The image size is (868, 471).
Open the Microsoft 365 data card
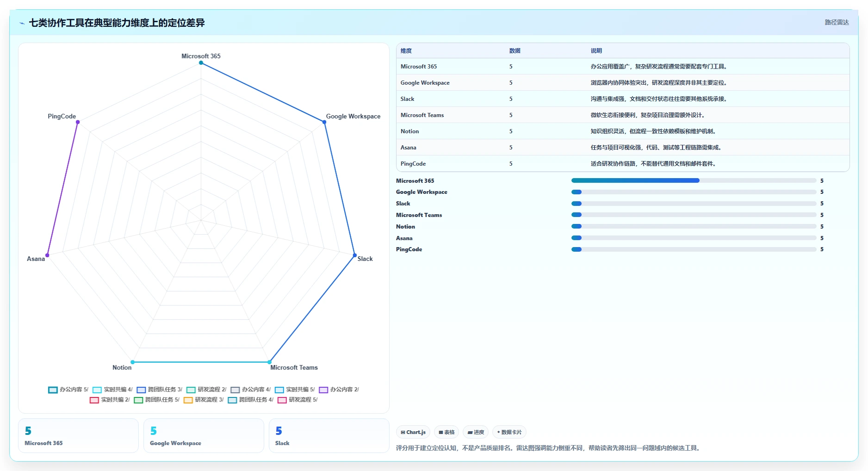tap(78, 436)
